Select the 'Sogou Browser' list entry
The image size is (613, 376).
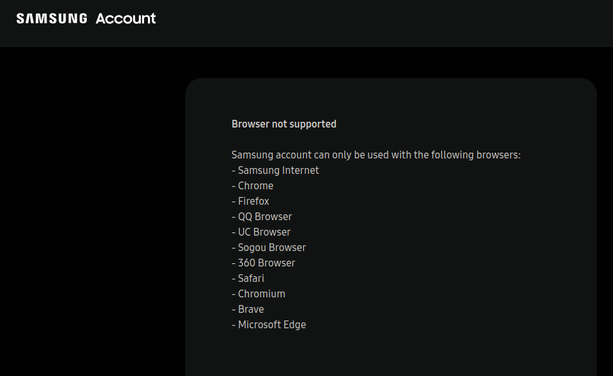[269, 247]
